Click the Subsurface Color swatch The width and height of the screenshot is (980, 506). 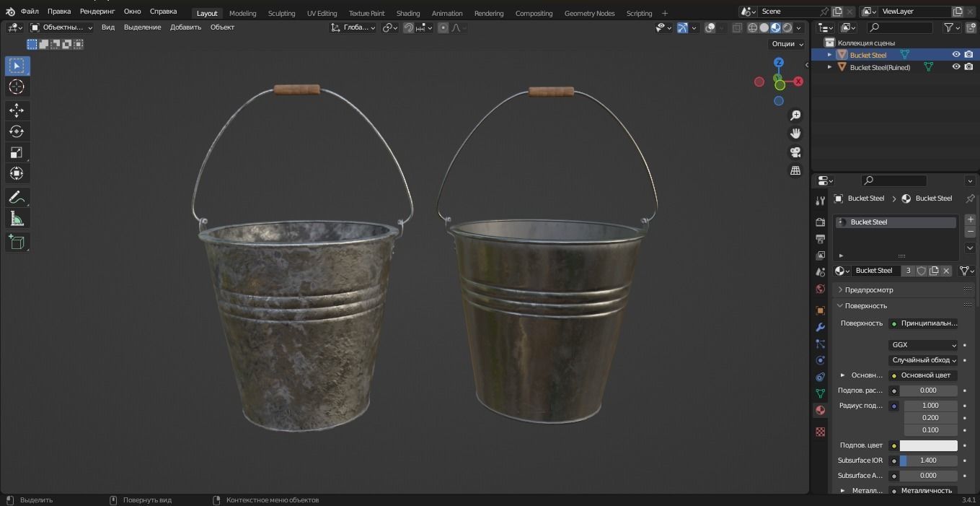tap(929, 445)
